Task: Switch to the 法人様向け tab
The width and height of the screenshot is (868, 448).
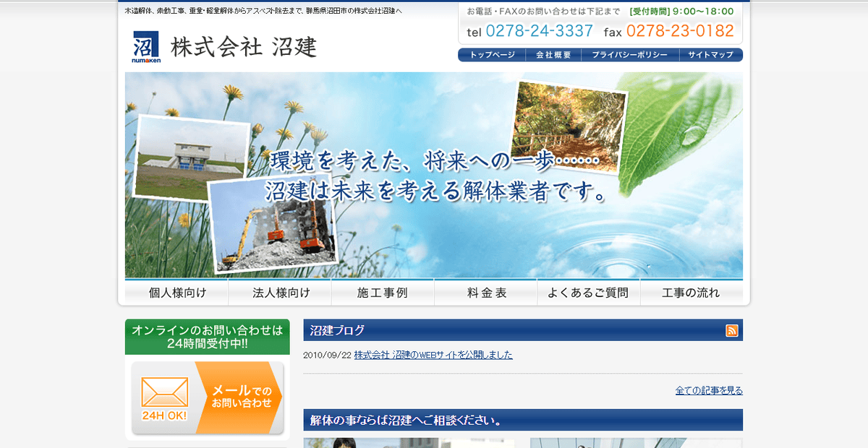Action: [x=280, y=292]
